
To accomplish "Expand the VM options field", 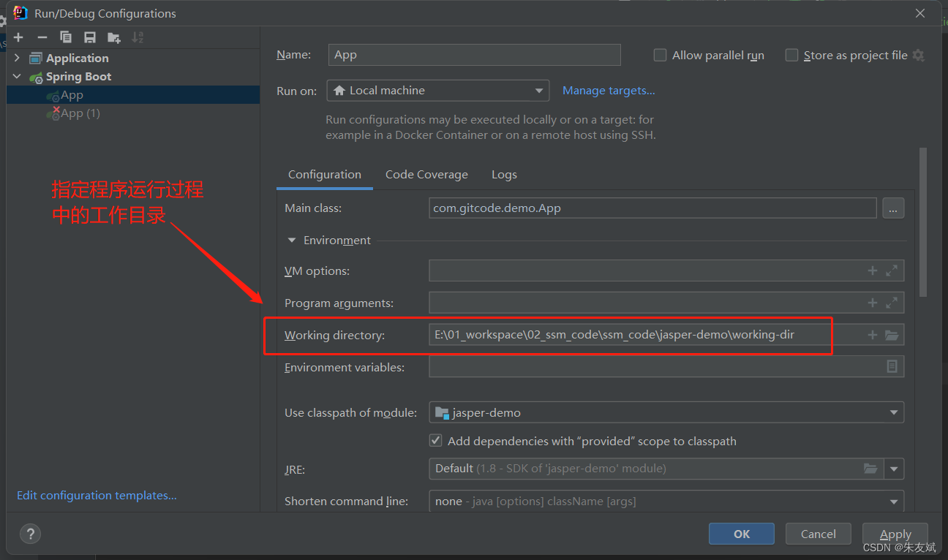I will pos(891,270).
